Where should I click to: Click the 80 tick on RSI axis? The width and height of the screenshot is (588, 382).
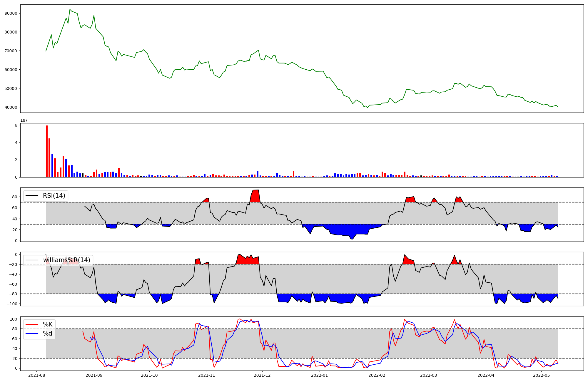click(x=15, y=197)
